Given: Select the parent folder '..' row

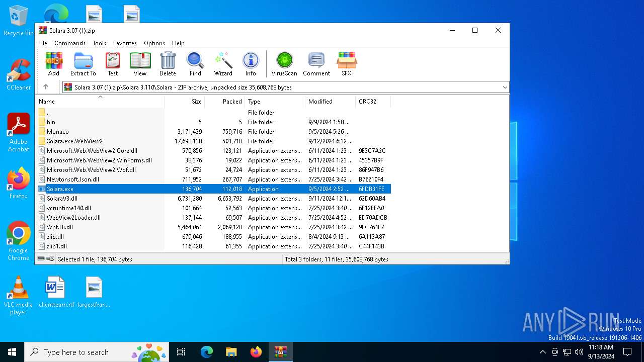Looking at the screenshot, I should click(214, 113).
